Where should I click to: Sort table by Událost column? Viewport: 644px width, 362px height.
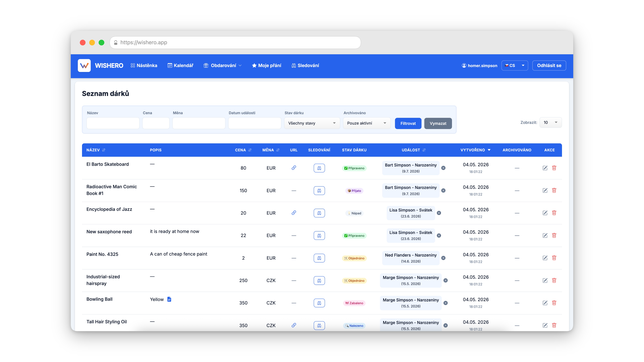click(x=414, y=150)
